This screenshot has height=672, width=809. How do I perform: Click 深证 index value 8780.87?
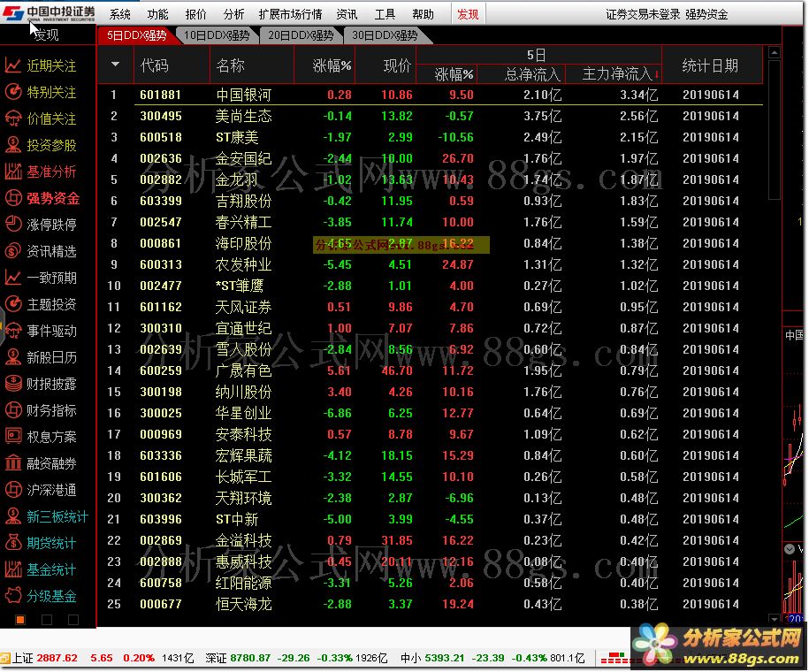[x=250, y=658]
